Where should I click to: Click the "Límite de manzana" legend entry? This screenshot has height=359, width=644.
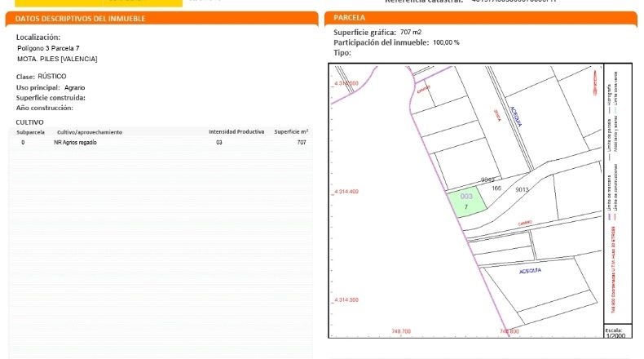click(x=609, y=198)
